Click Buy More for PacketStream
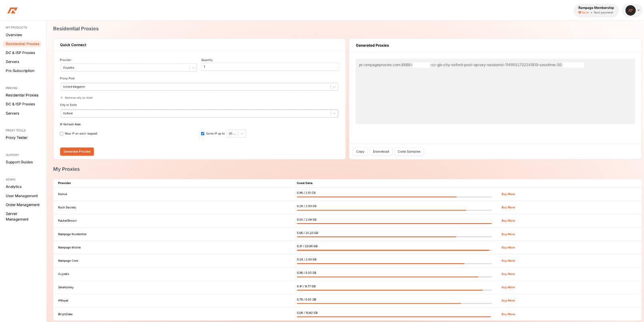Viewport: 644px width, 322px height. [x=508, y=221]
